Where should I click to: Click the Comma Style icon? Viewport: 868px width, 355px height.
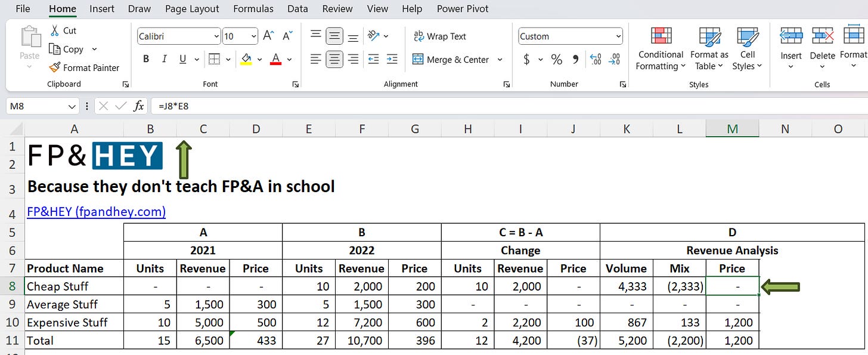click(574, 59)
